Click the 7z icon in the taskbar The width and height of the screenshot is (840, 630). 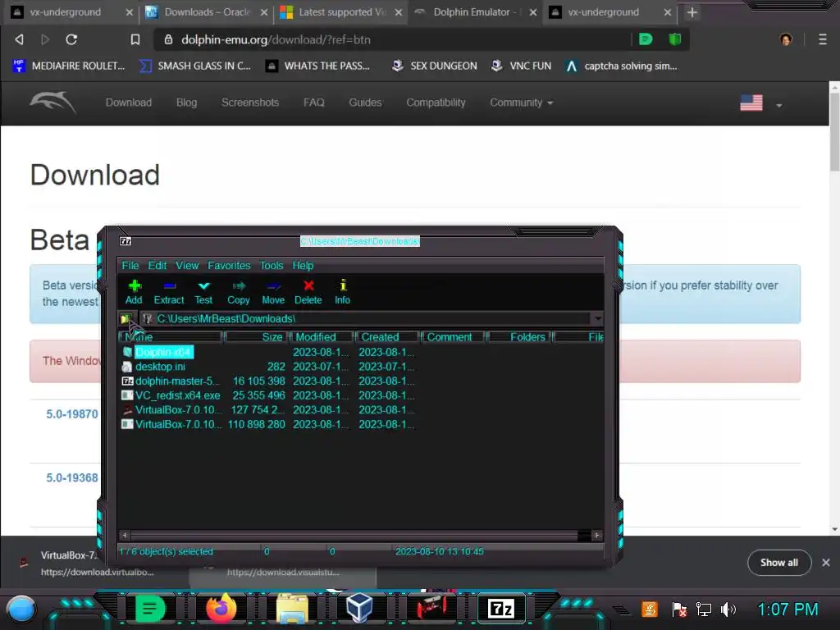point(501,609)
